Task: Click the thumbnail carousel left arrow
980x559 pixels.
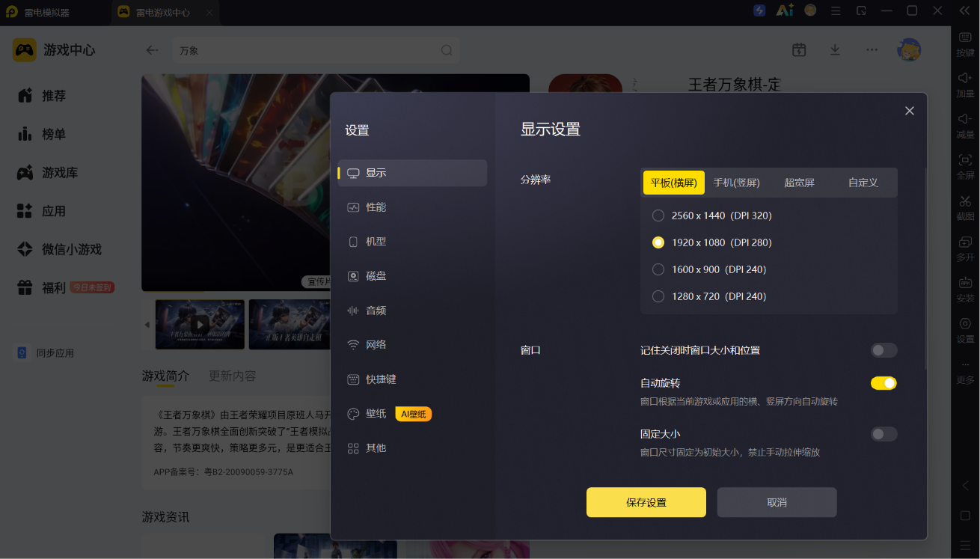Action: pyautogui.click(x=147, y=325)
